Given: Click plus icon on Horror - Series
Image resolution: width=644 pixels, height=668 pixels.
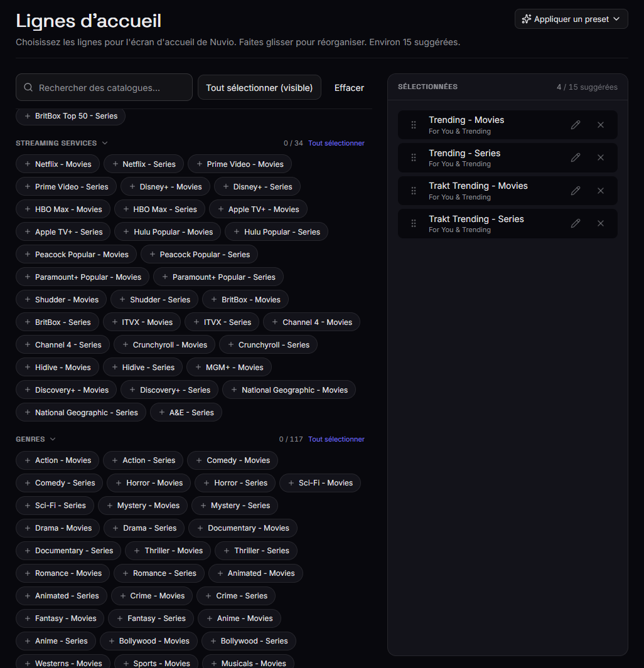Looking at the screenshot, I should [207, 483].
